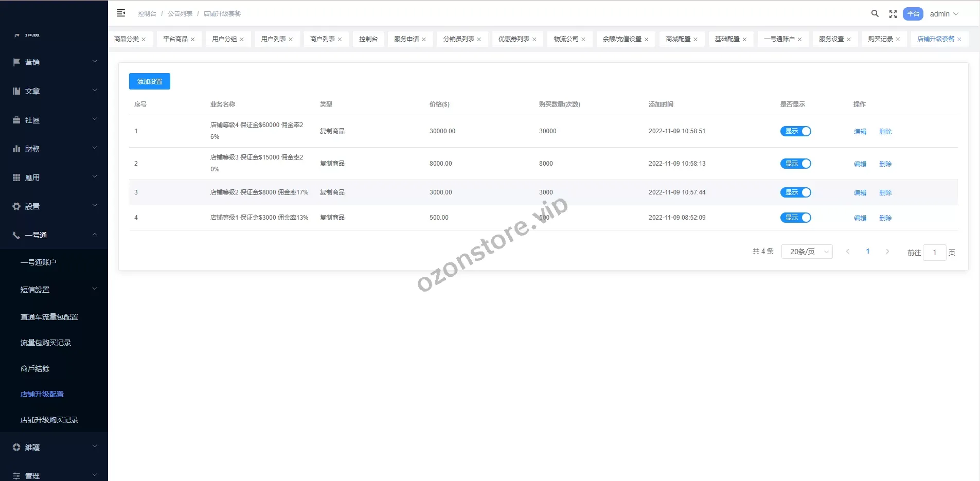Click the 管理 sliders icon at sidebar bottom

[17, 475]
